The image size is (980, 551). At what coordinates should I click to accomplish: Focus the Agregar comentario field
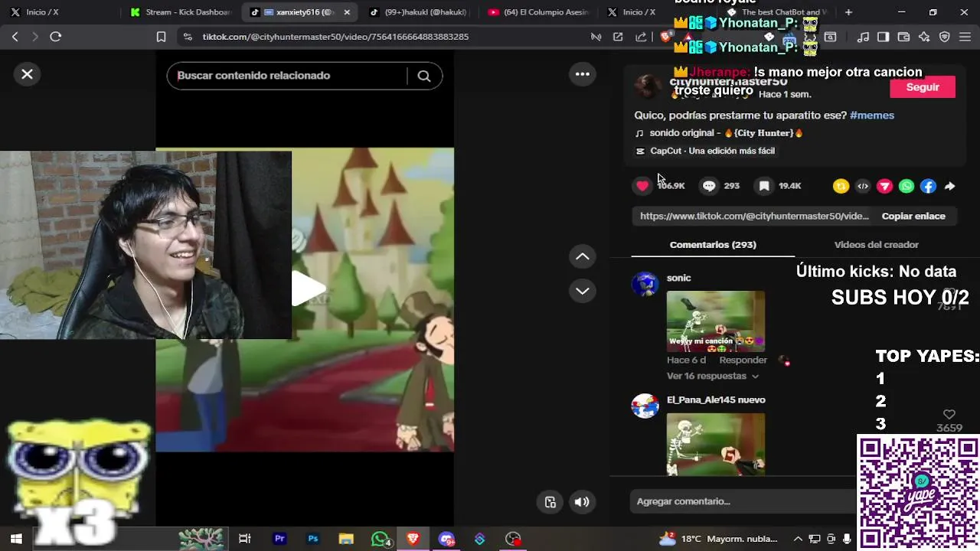pos(743,501)
